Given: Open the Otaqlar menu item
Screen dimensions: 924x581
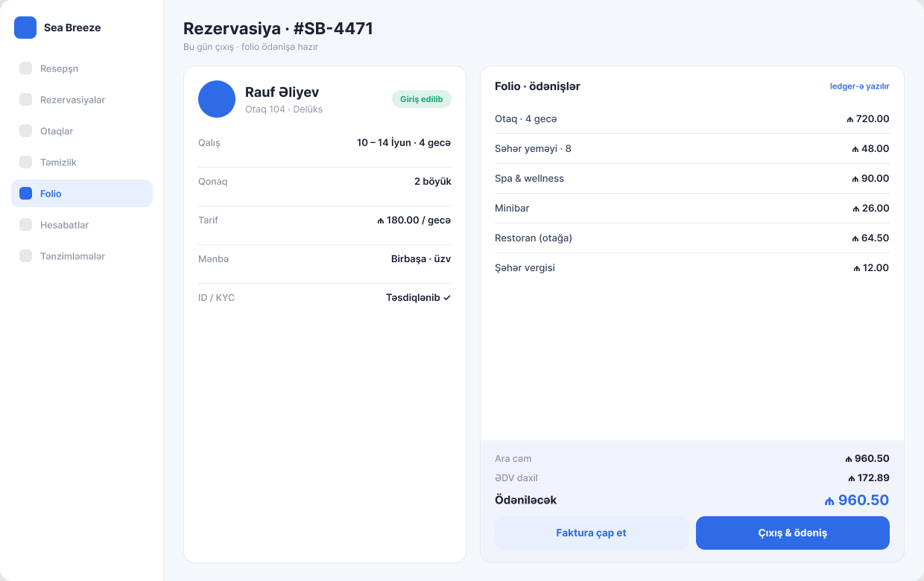Looking at the screenshot, I should coord(82,131).
